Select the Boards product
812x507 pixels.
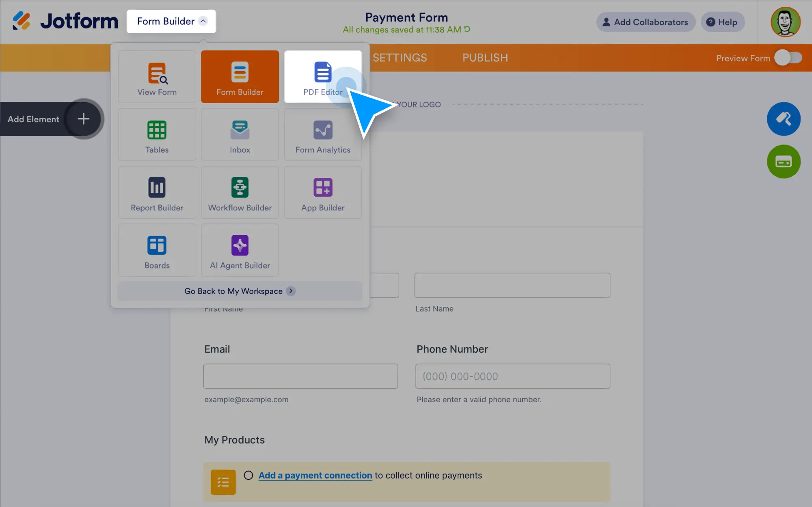(x=157, y=250)
